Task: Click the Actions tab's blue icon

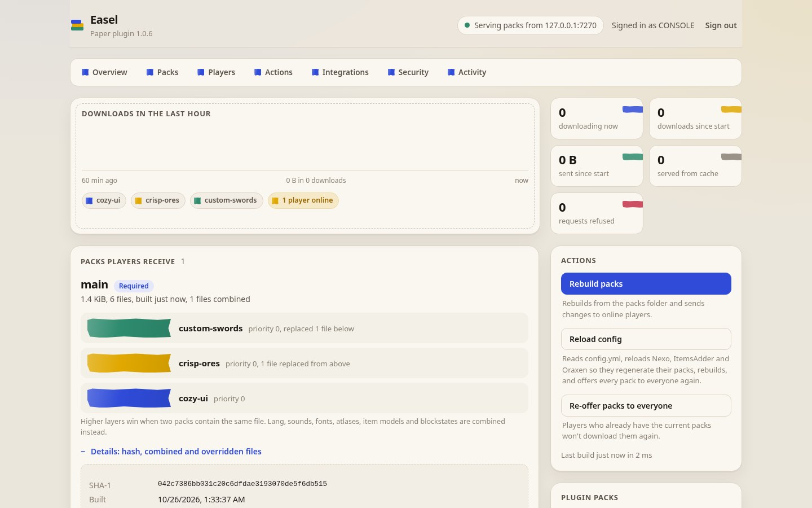Action: [258, 72]
